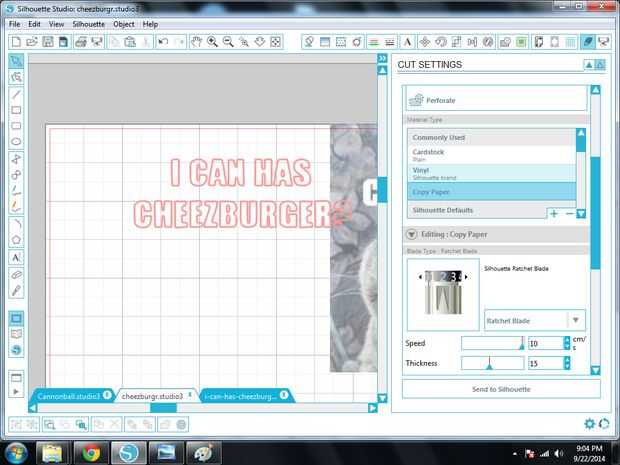Open the Cut Settings blade icon in toolbar
Image resolution: width=620 pixels, height=465 pixels.
click(588, 42)
